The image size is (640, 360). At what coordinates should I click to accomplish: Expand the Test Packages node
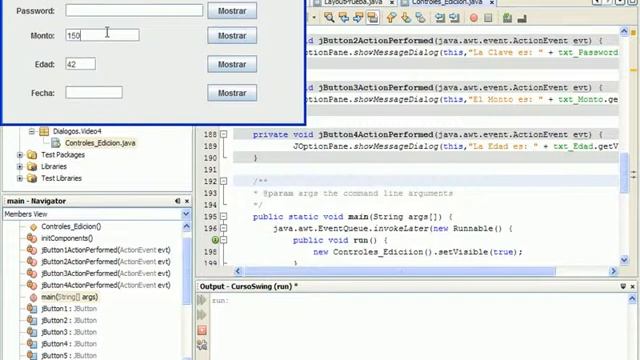click(x=20, y=155)
